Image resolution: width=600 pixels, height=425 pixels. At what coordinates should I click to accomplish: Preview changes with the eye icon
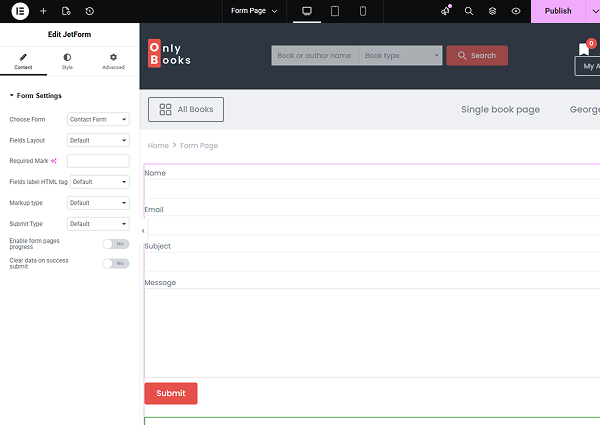516,11
